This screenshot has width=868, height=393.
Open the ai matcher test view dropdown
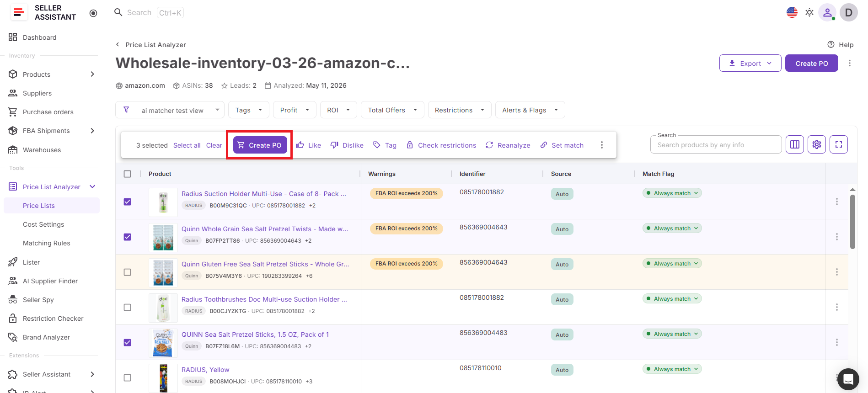181,110
